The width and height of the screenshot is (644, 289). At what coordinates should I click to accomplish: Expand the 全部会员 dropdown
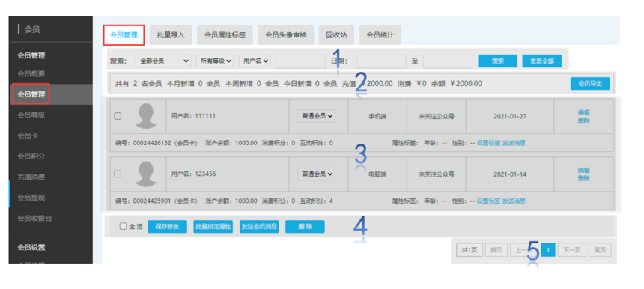[162, 61]
